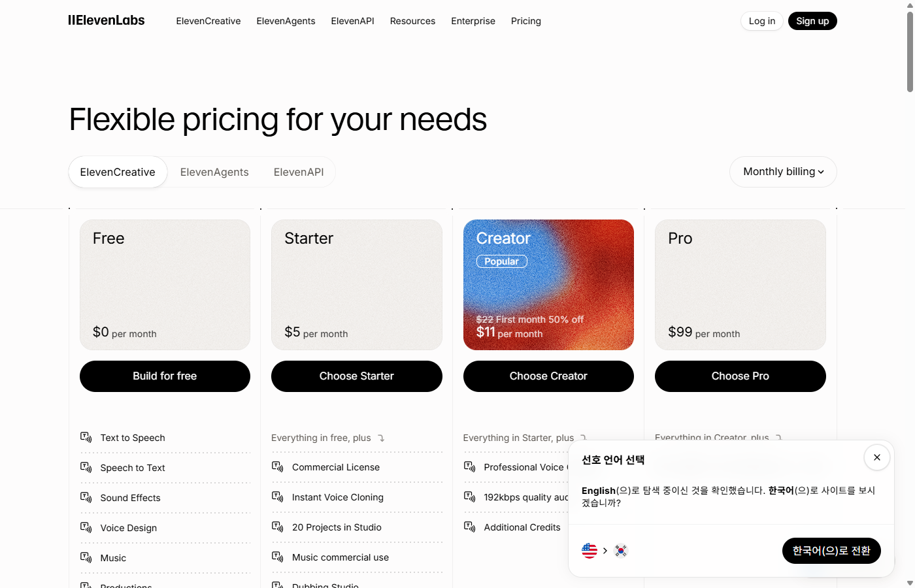
Task: Click the South Korea flag icon
Action: [x=621, y=551]
